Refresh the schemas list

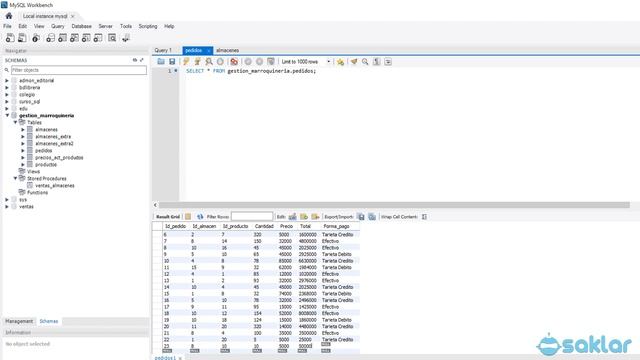click(x=135, y=60)
